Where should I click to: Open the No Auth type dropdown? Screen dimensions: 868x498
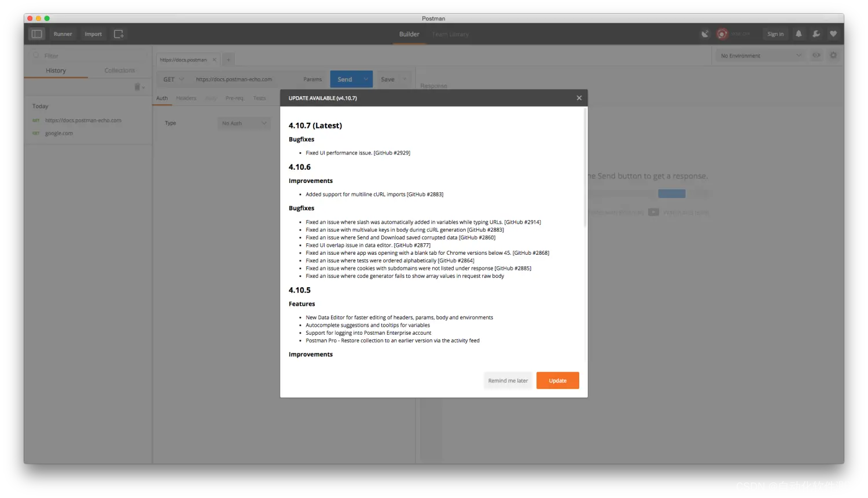pos(244,123)
